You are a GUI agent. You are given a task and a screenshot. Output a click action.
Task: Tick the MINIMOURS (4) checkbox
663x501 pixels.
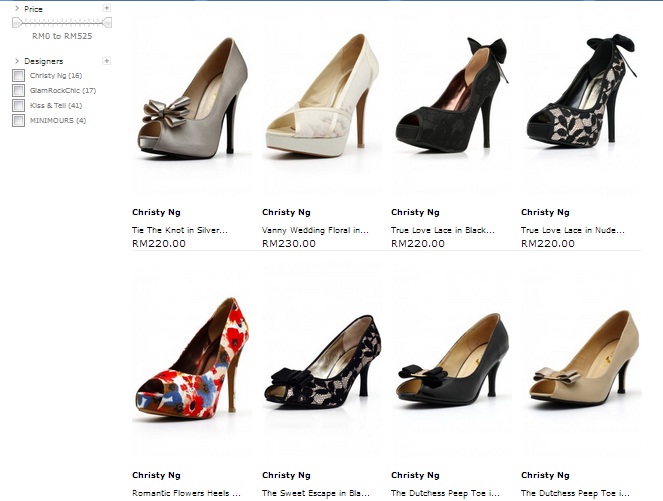click(19, 120)
